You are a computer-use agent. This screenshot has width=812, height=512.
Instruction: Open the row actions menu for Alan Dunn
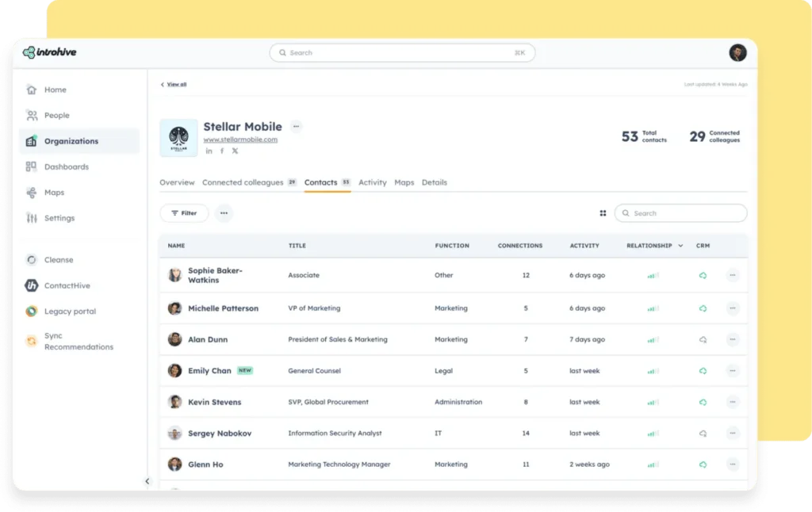[732, 338]
